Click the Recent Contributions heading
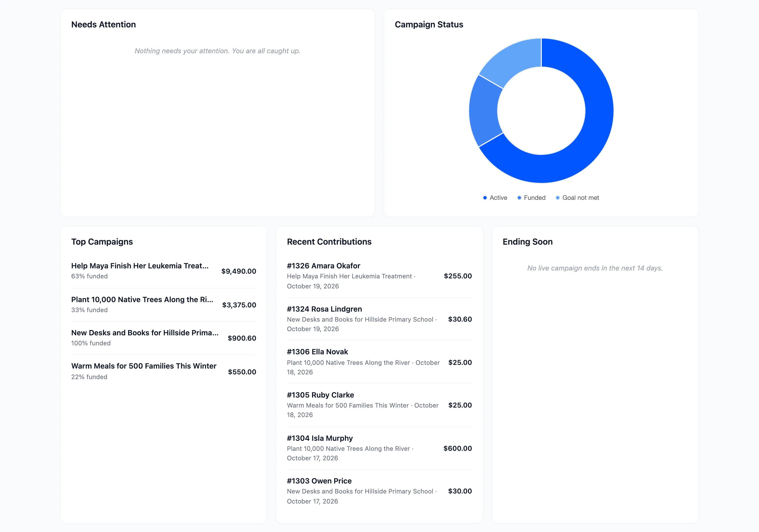 click(329, 242)
